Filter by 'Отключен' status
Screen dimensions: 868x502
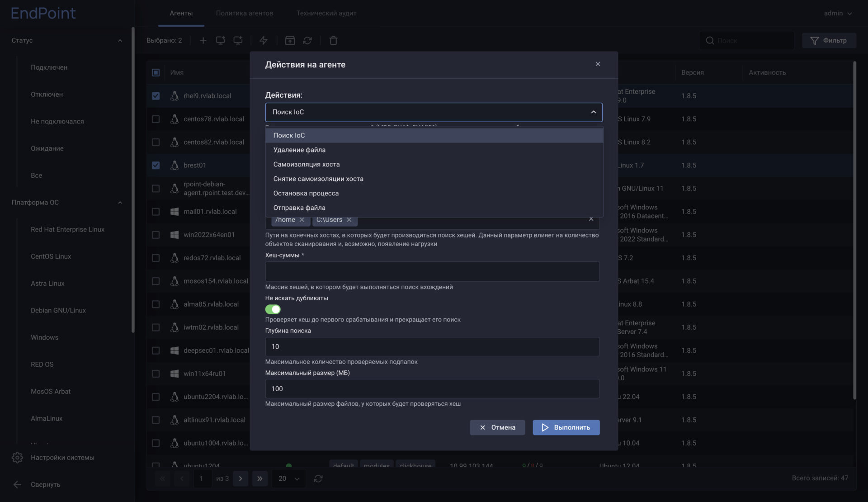pyautogui.click(x=47, y=95)
